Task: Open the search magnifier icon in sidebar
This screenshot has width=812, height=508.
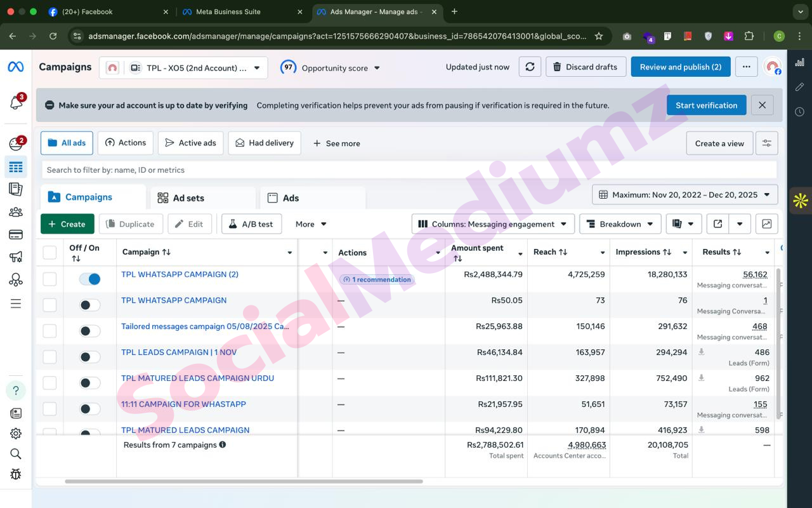Action: pyautogui.click(x=16, y=453)
